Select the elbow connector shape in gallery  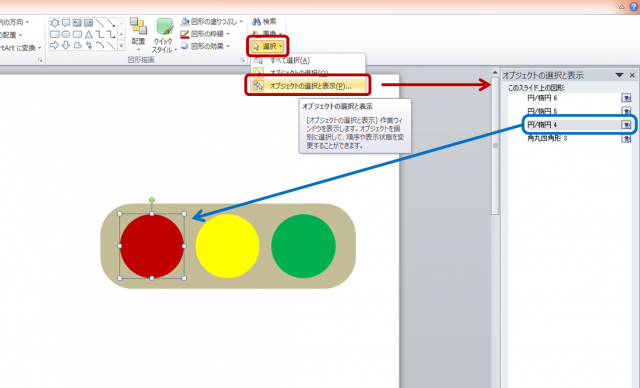pyautogui.click(x=100, y=34)
